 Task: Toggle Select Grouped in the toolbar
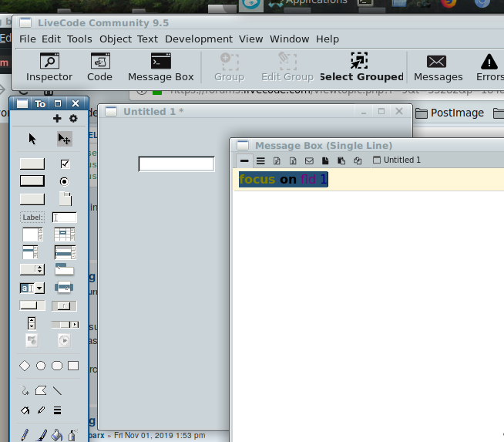coord(361,67)
